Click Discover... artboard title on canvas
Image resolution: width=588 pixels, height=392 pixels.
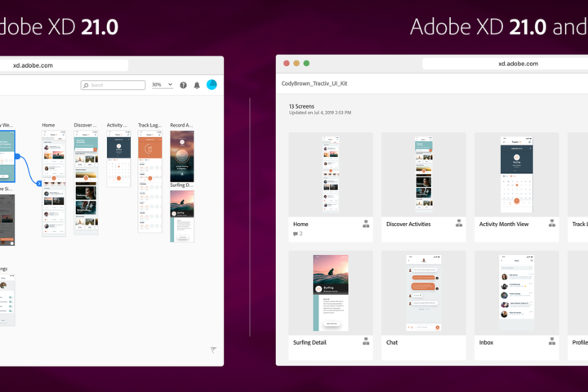click(85, 125)
